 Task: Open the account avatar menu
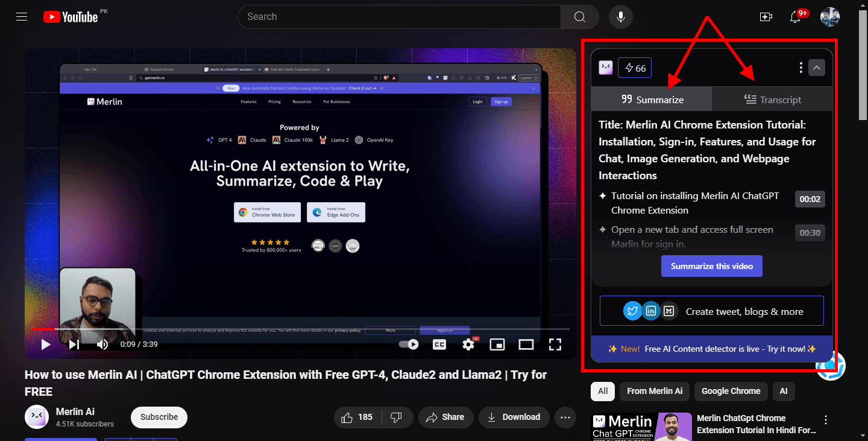830,17
